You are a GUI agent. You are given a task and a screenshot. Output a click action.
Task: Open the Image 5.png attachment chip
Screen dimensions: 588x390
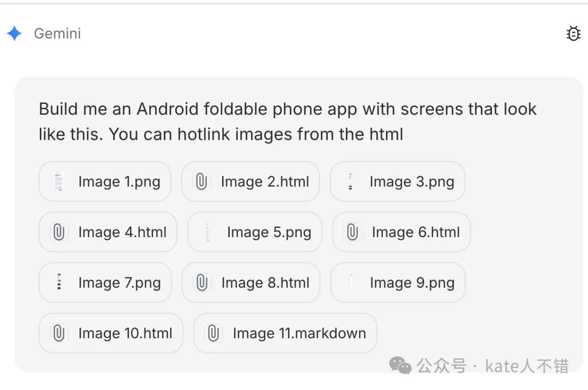[255, 232]
